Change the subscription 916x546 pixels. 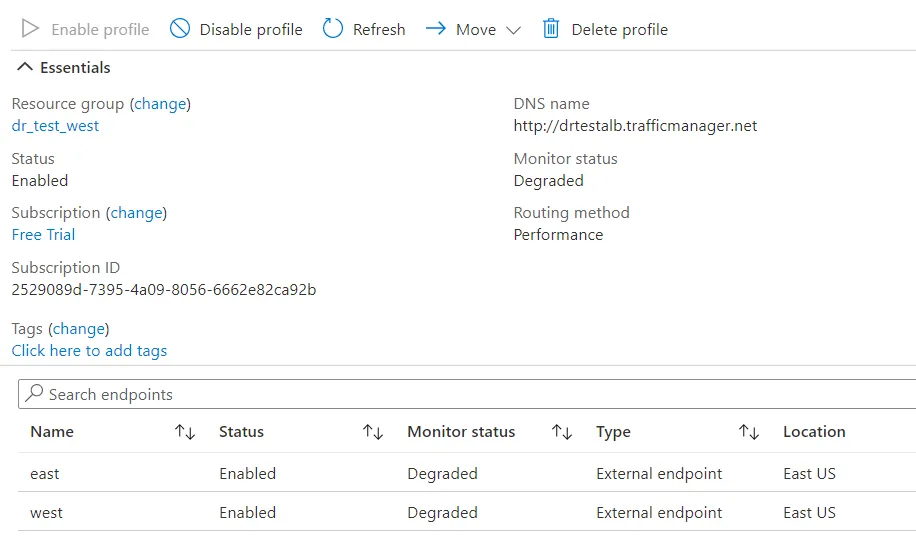pos(136,213)
